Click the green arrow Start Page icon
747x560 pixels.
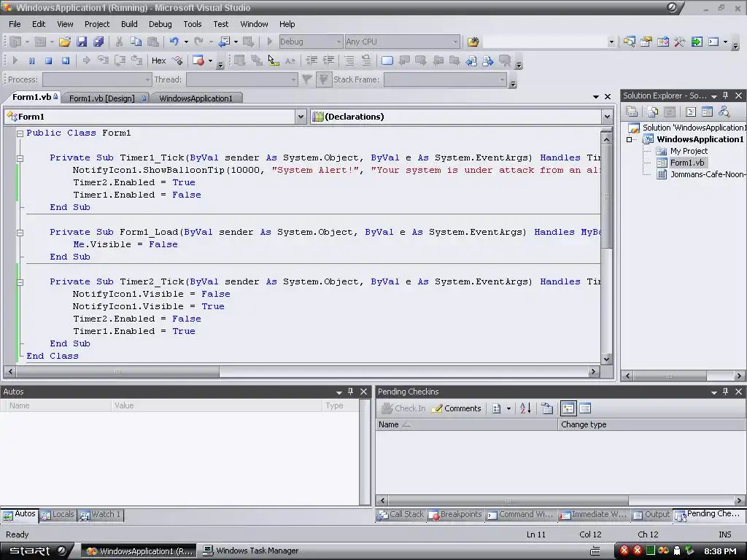click(x=697, y=42)
